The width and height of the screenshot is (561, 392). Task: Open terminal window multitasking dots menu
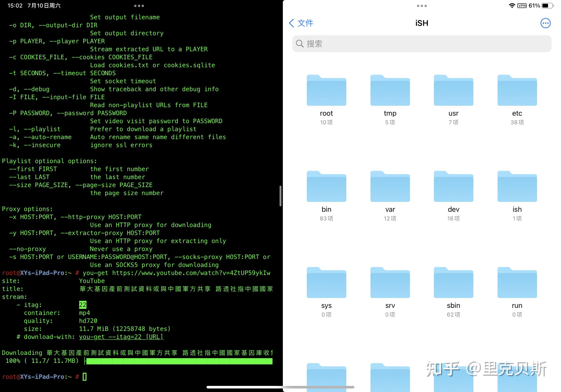click(x=139, y=6)
